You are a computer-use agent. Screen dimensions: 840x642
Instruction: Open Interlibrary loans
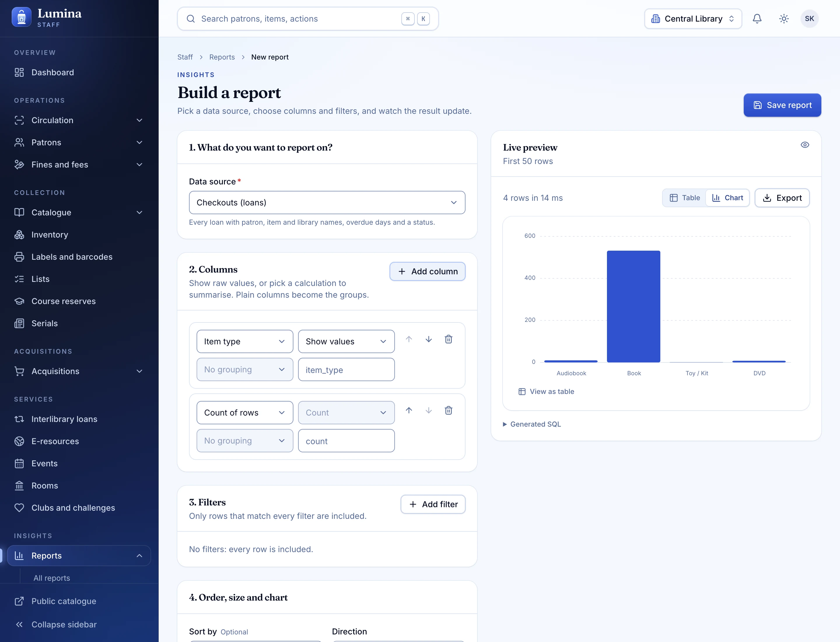click(x=79, y=419)
